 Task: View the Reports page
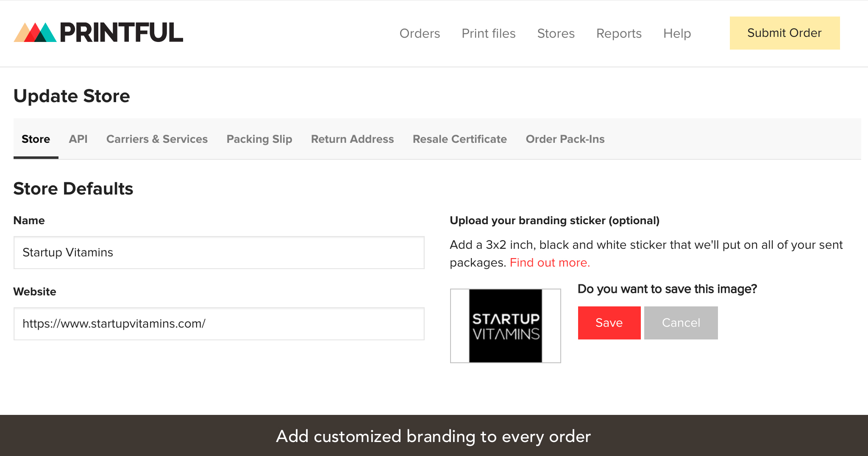pyautogui.click(x=619, y=33)
